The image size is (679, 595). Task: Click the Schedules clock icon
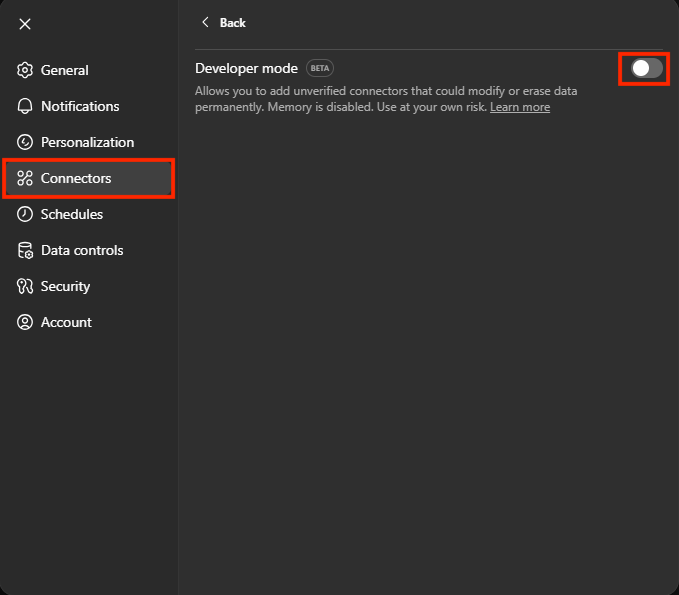click(25, 214)
